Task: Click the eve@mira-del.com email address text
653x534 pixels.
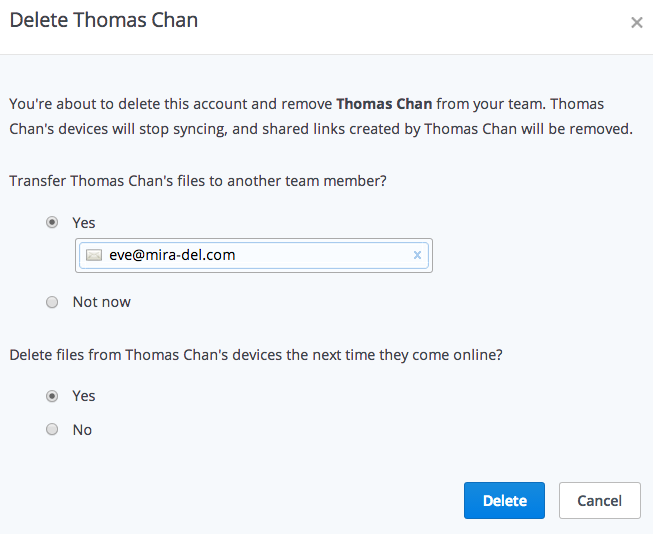Action: coord(172,255)
